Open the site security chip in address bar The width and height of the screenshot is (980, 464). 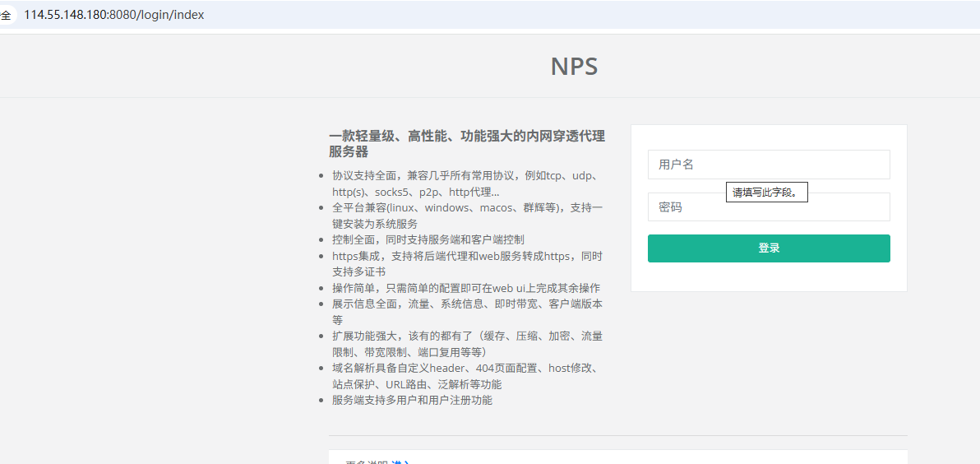(7, 15)
